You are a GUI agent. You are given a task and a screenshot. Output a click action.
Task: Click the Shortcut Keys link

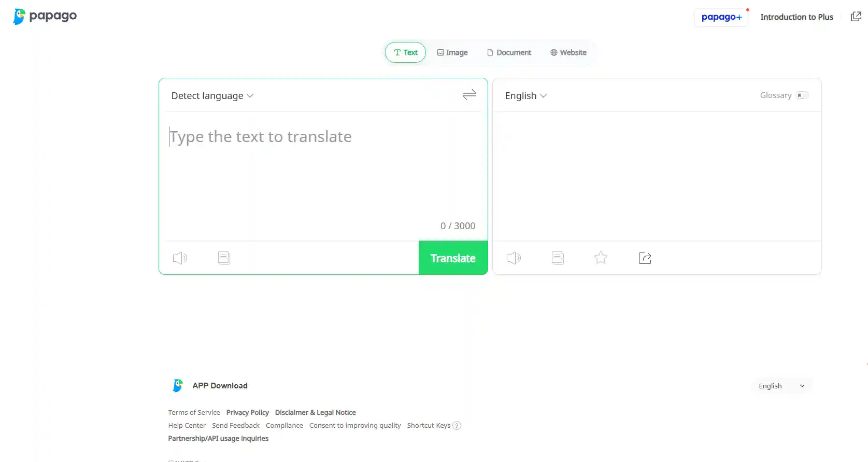tap(429, 426)
